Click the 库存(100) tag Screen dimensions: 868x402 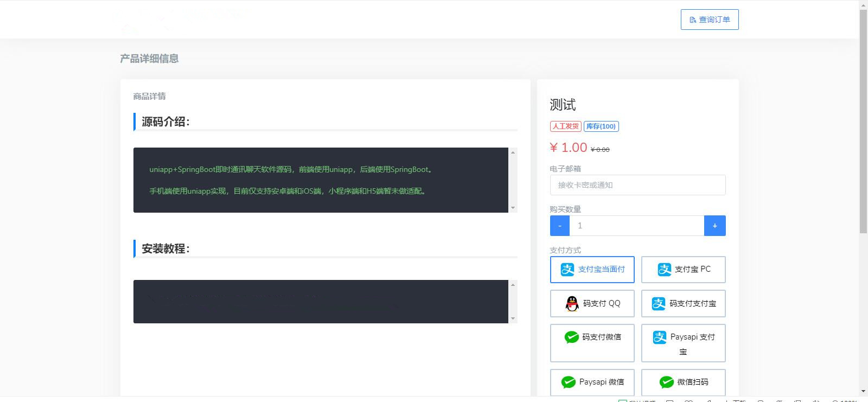point(601,126)
